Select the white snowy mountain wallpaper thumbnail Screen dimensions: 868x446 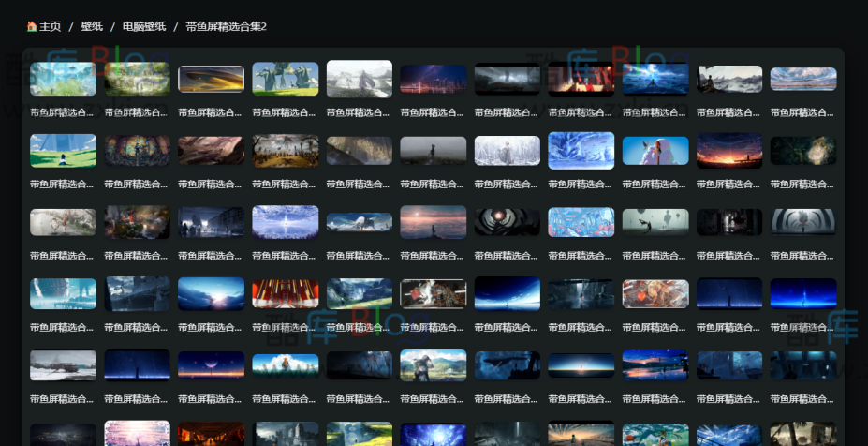click(x=359, y=80)
